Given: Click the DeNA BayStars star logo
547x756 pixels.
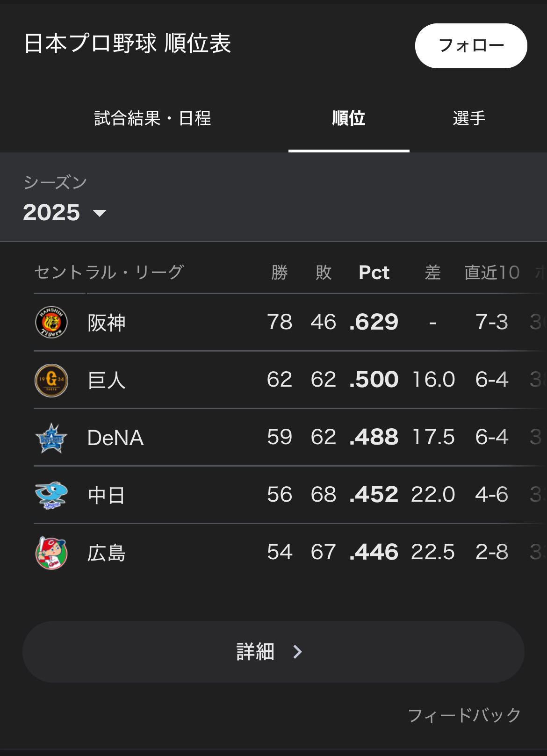Looking at the screenshot, I should pyautogui.click(x=51, y=438).
